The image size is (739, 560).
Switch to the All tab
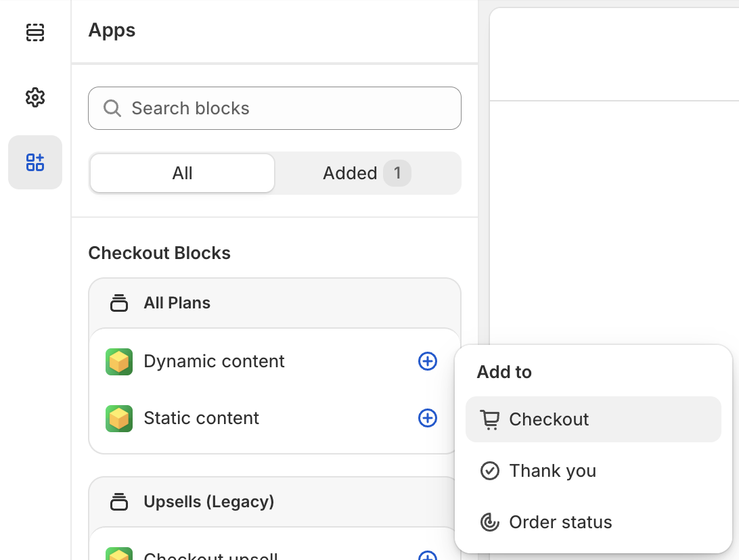tap(181, 173)
